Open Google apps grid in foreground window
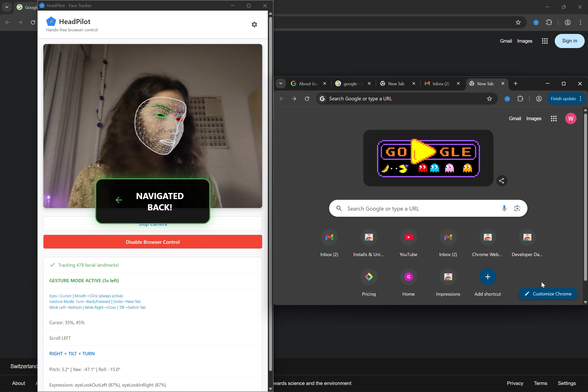588x392 pixels. click(554, 118)
